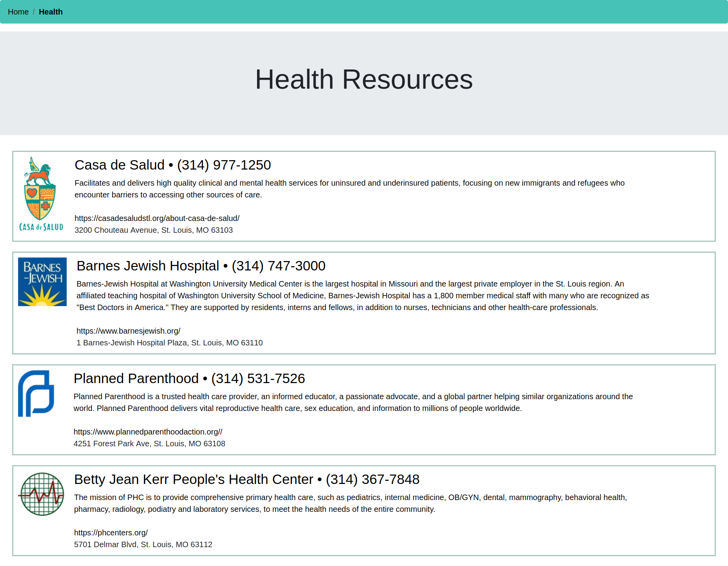Screen dimensions: 728x566
Task: Click the Health Resources page title
Action: 364,79
